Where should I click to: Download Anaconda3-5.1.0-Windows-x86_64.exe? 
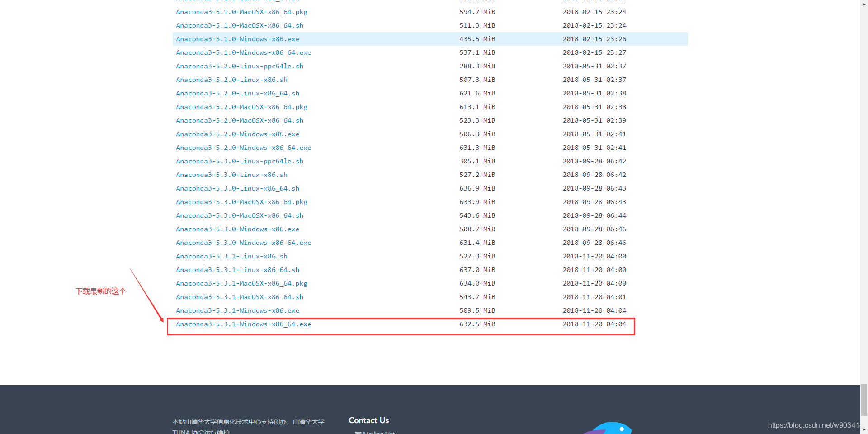pos(244,52)
